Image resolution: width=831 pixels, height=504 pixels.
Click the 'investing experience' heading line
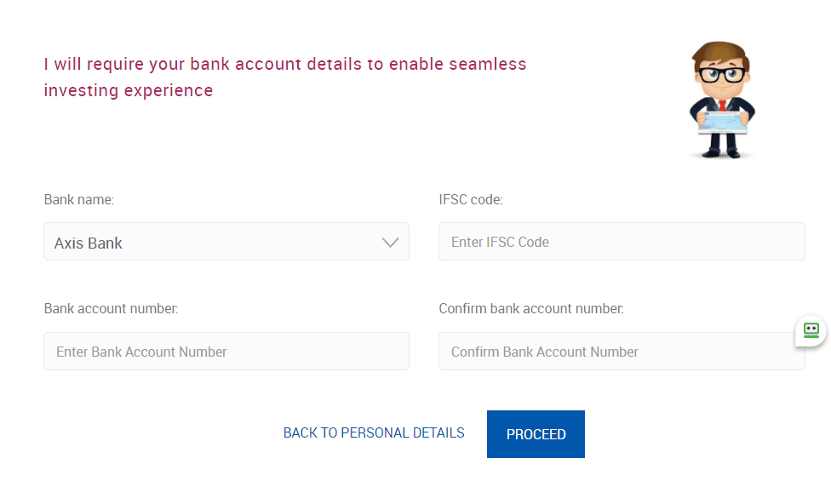pos(129,90)
